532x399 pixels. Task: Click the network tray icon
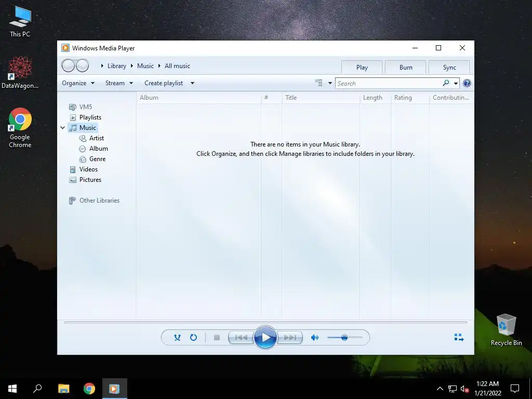click(453, 389)
